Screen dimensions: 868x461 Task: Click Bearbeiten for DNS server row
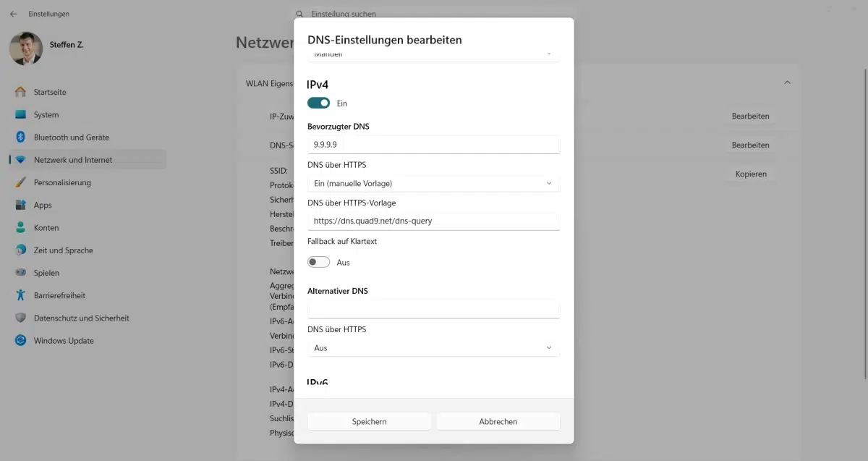(750, 145)
